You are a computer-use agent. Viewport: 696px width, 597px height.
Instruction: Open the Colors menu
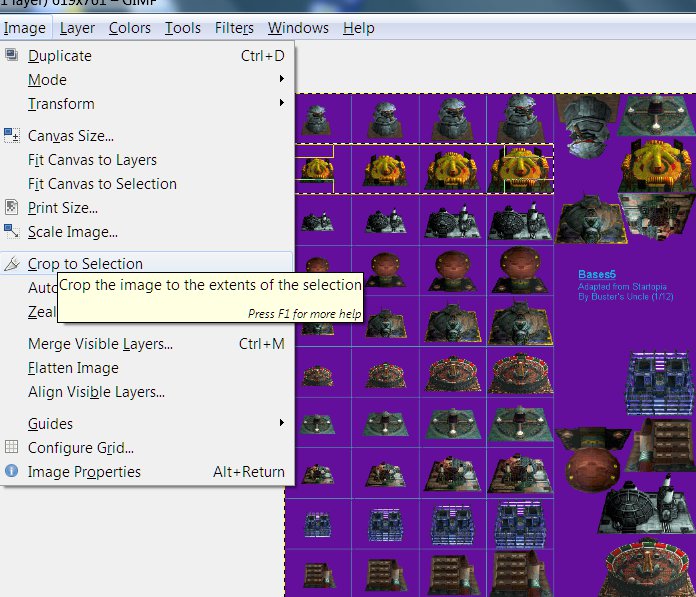click(130, 28)
